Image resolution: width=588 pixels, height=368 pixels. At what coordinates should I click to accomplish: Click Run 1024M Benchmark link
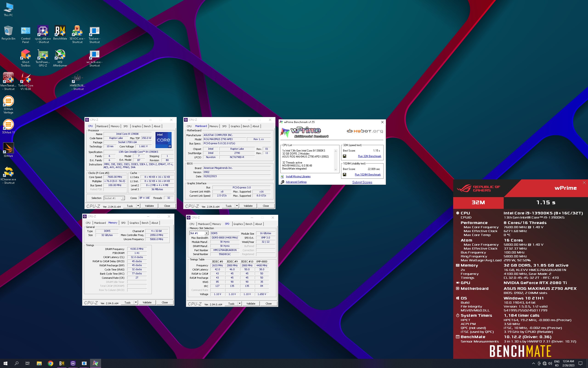[x=368, y=175]
